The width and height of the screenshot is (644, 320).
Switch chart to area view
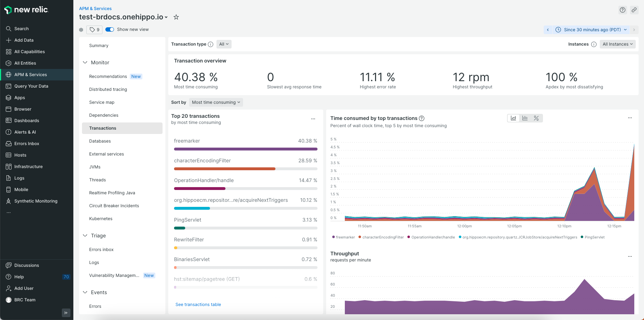point(513,118)
